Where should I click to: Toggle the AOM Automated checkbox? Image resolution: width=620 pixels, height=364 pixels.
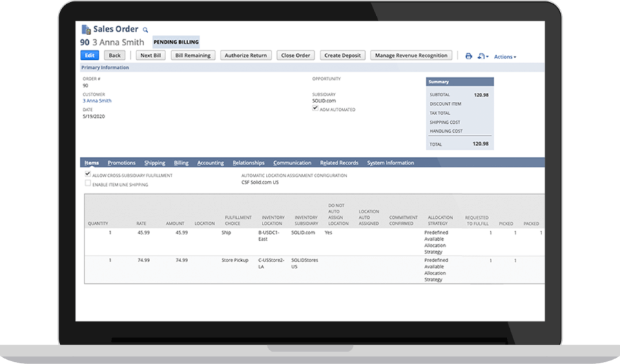point(315,108)
